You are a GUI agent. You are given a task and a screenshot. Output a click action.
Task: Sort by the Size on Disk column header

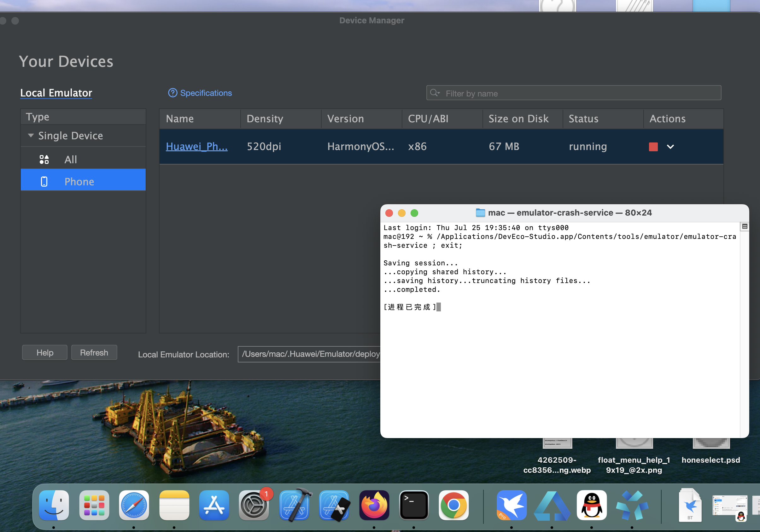523,119
